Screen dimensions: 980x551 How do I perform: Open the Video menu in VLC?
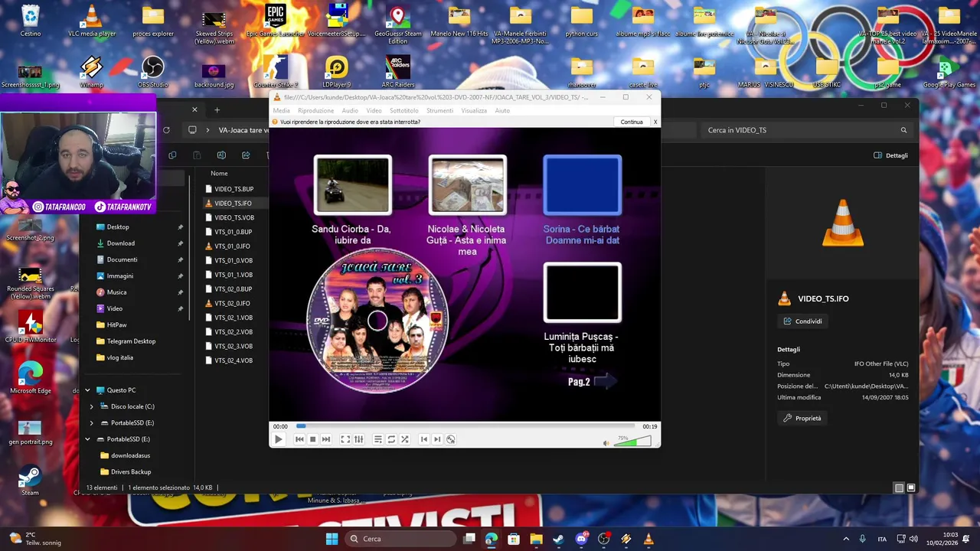click(374, 110)
